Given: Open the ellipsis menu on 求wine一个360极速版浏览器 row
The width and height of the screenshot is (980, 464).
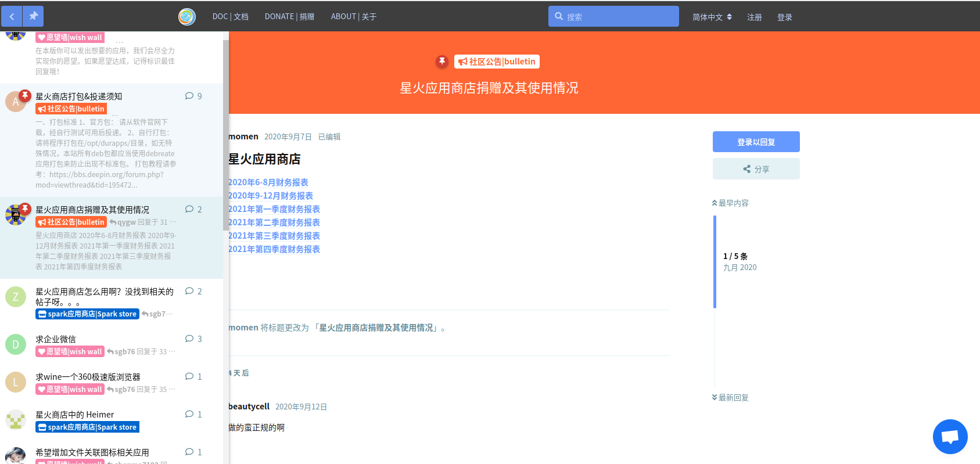Looking at the screenshot, I should (172, 390).
